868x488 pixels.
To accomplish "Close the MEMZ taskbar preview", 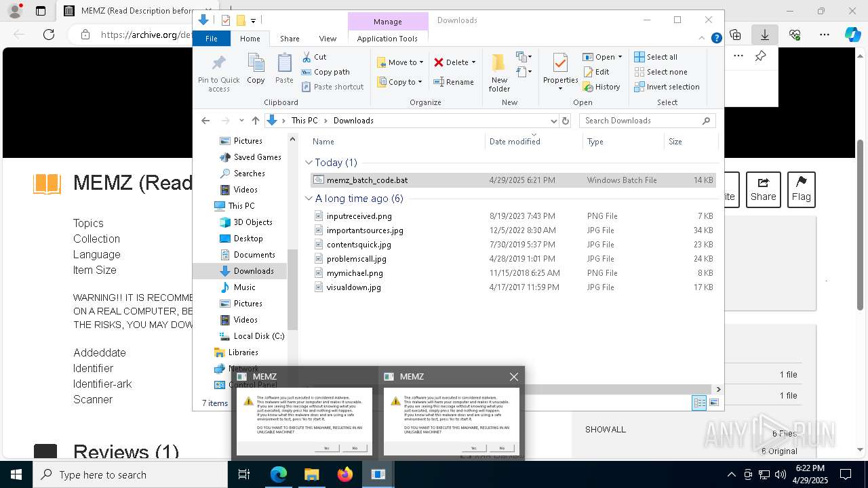I will coord(513,377).
